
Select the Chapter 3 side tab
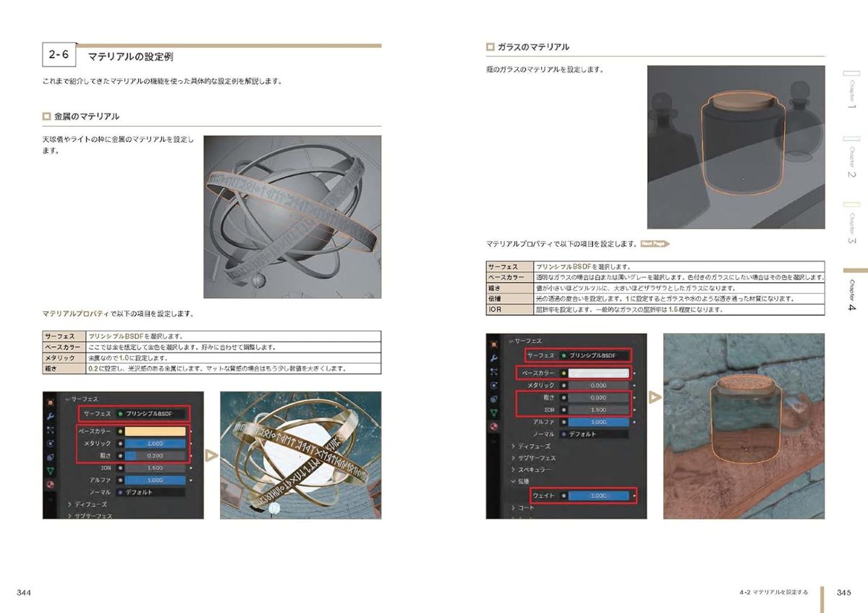851,224
